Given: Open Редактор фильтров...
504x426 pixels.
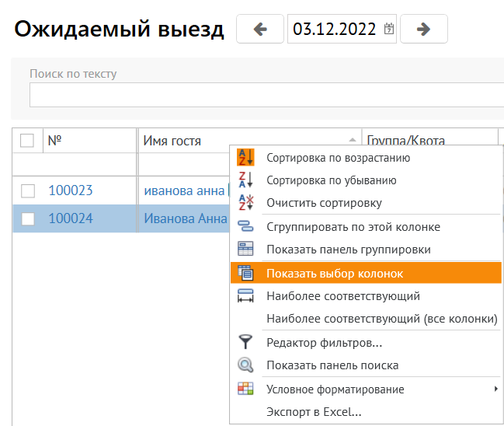Looking at the screenshot, I should (x=366, y=343).
